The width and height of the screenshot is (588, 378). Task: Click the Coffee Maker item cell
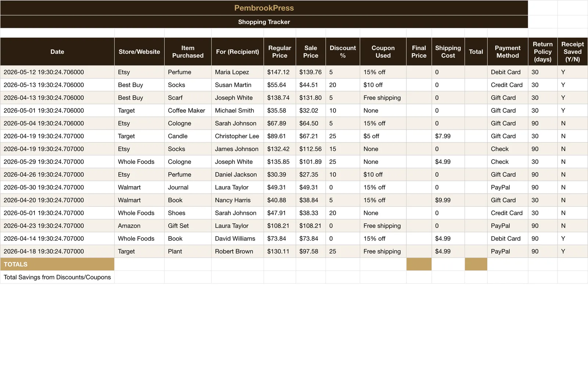coord(188,111)
